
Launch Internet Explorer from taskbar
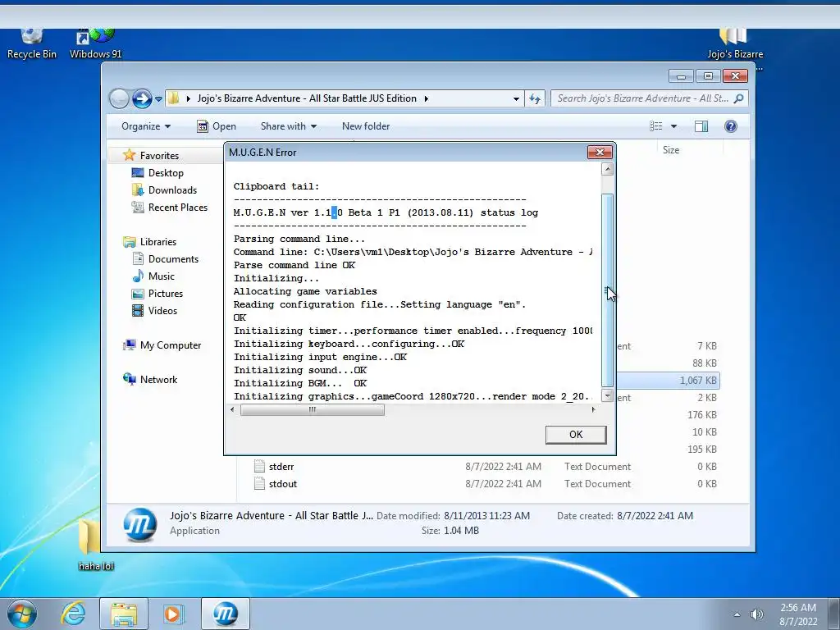[73, 614]
